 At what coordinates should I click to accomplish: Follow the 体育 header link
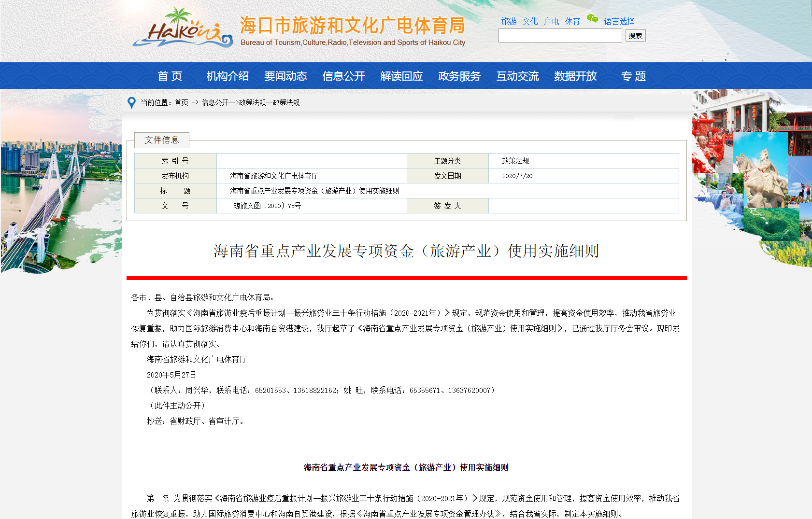point(572,21)
